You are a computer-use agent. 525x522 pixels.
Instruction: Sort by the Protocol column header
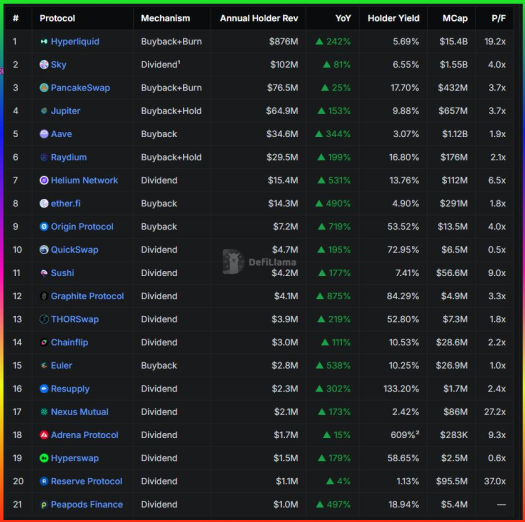(x=57, y=18)
